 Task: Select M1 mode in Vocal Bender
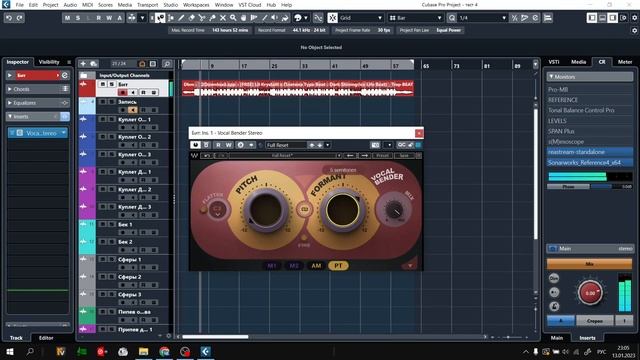tap(272, 266)
